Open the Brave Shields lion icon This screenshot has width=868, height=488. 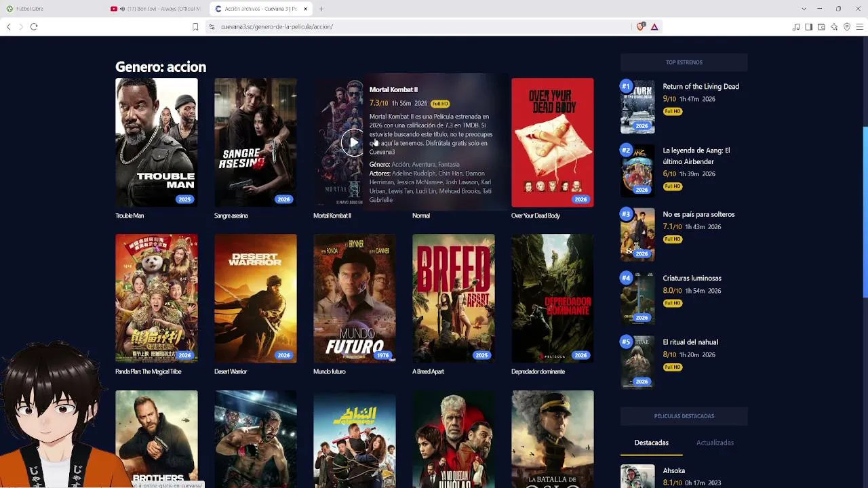(x=640, y=26)
